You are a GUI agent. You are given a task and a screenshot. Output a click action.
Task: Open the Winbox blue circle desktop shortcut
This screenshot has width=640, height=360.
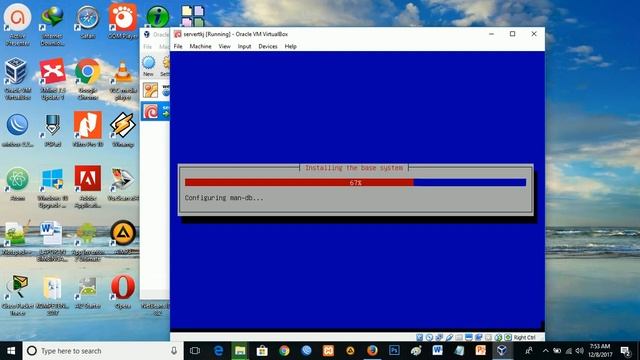[17, 129]
